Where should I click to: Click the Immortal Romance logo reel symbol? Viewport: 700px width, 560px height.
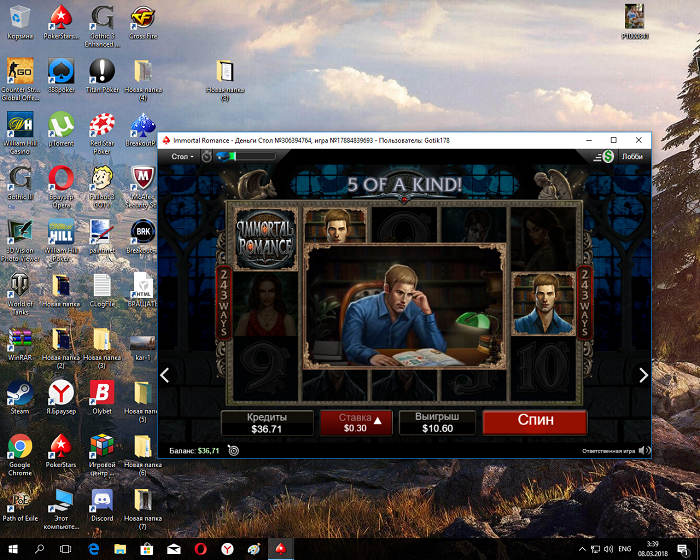[265, 239]
